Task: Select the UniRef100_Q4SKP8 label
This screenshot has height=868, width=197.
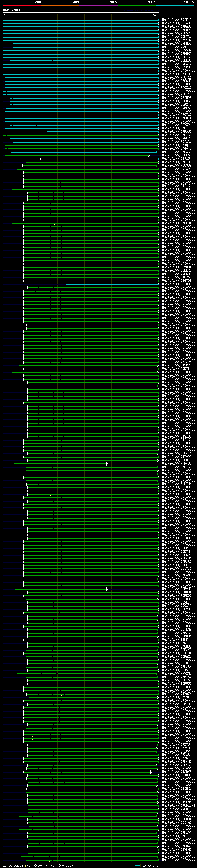Action: [177, 365]
